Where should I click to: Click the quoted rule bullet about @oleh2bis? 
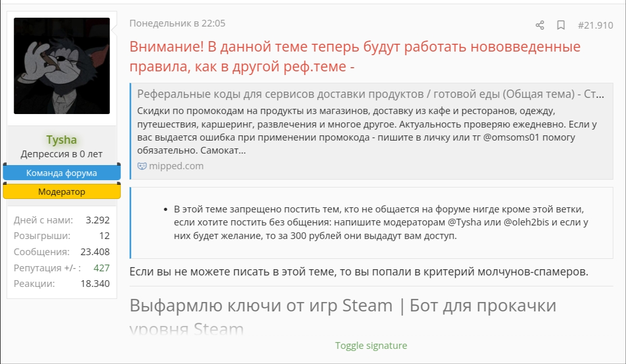click(381, 223)
